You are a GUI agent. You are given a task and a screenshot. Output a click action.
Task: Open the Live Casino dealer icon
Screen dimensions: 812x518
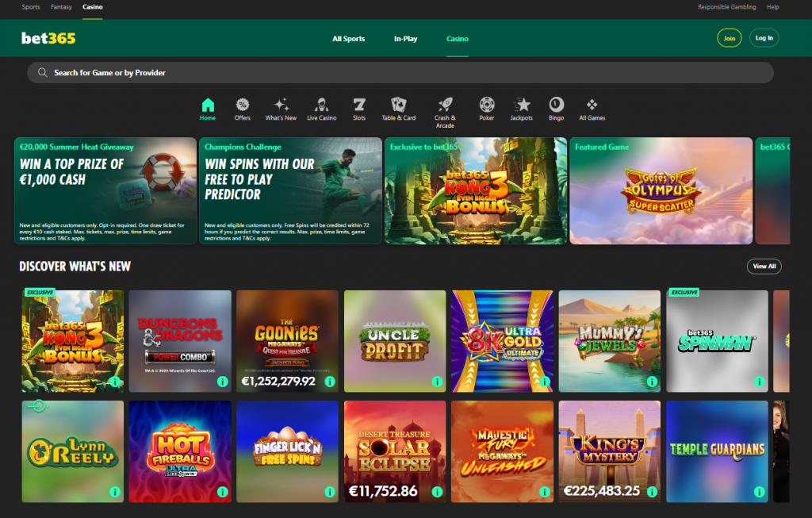pyautogui.click(x=322, y=106)
